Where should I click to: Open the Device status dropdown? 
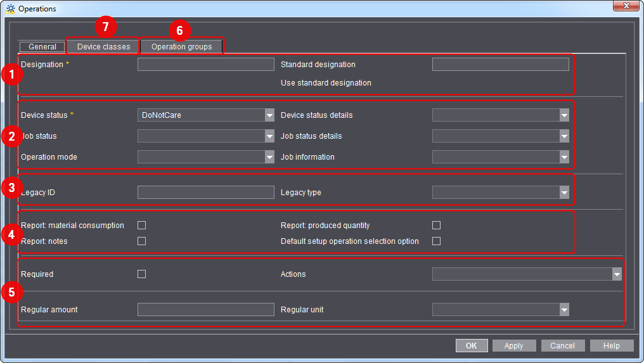tap(205, 115)
